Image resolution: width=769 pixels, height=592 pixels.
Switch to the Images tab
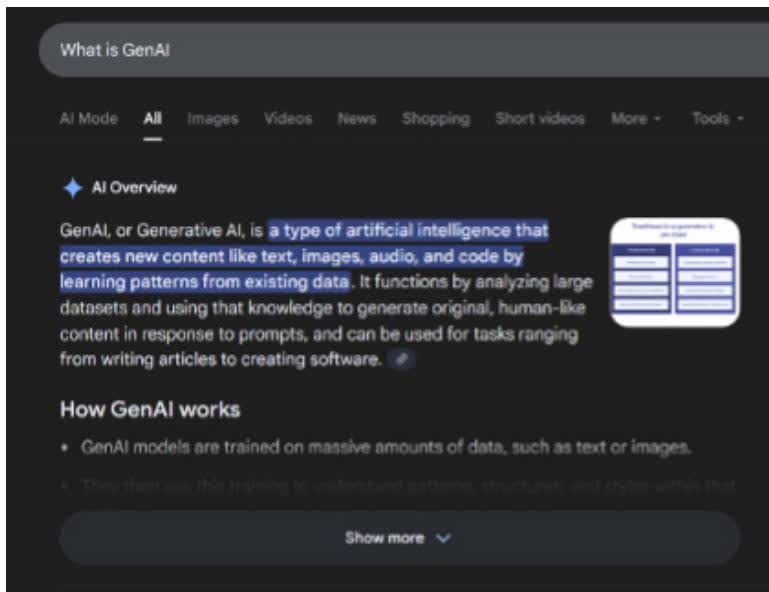(x=213, y=118)
